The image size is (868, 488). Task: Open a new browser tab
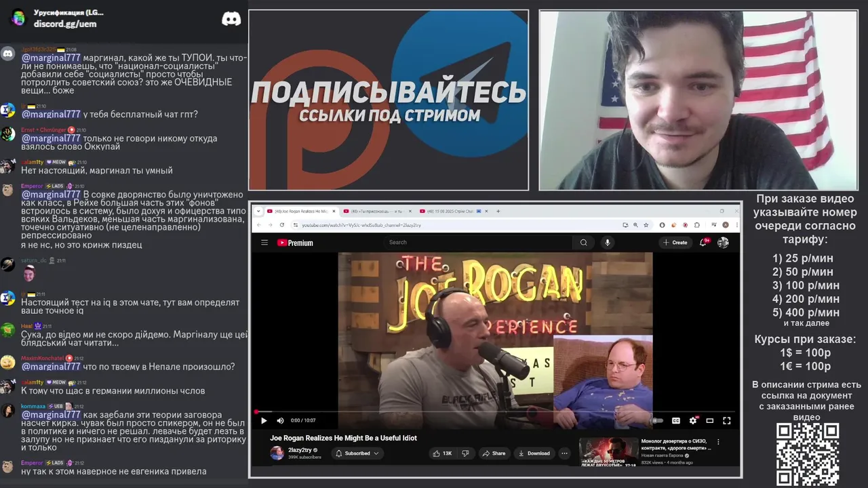point(498,211)
